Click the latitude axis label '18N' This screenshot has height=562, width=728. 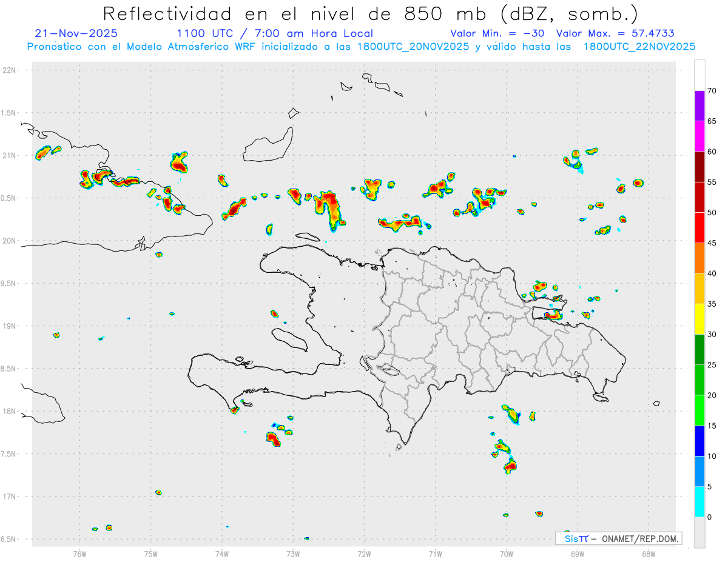[10, 412]
